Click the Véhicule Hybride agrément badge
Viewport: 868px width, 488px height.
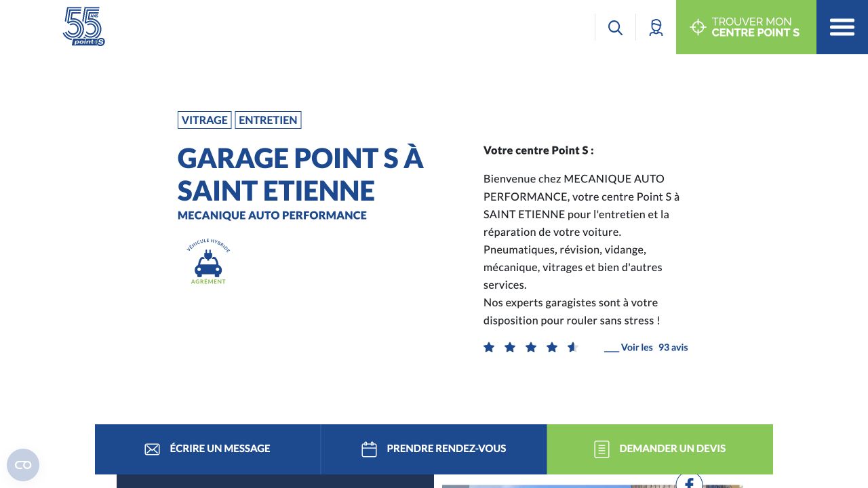tap(208, 261)
